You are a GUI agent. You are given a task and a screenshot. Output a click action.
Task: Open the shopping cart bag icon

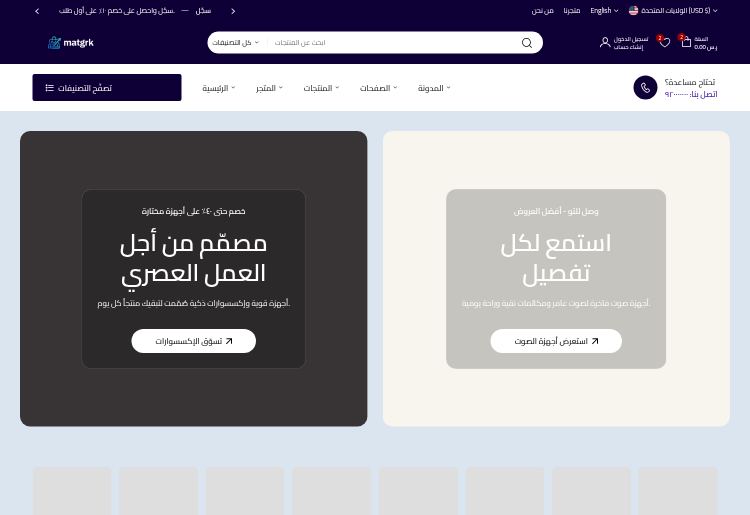[x=686, y=42]
